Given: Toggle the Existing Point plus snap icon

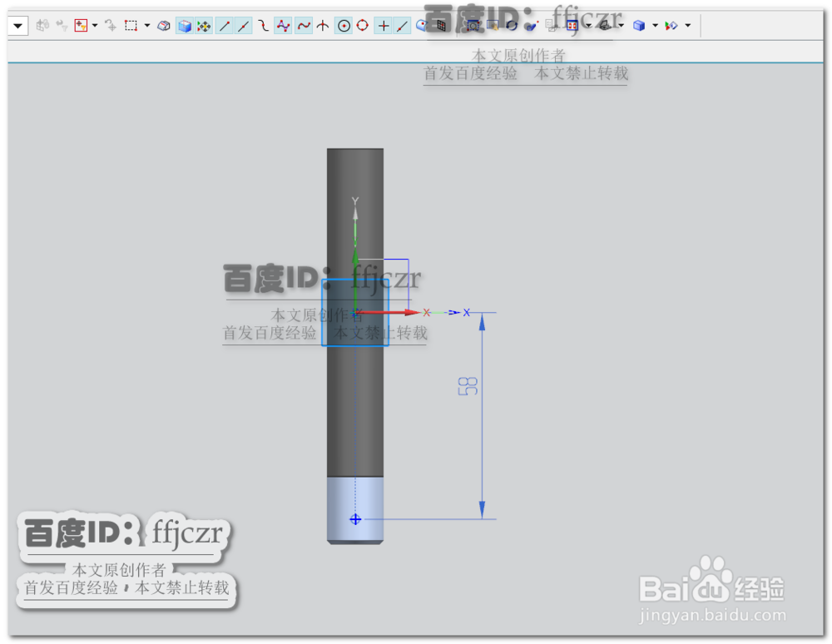Looking at the screenshot, I should point(383,26).
